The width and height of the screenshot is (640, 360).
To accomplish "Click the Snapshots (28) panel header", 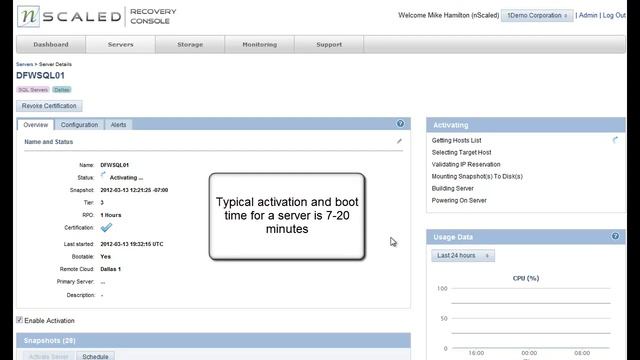I will click(213, 340).
